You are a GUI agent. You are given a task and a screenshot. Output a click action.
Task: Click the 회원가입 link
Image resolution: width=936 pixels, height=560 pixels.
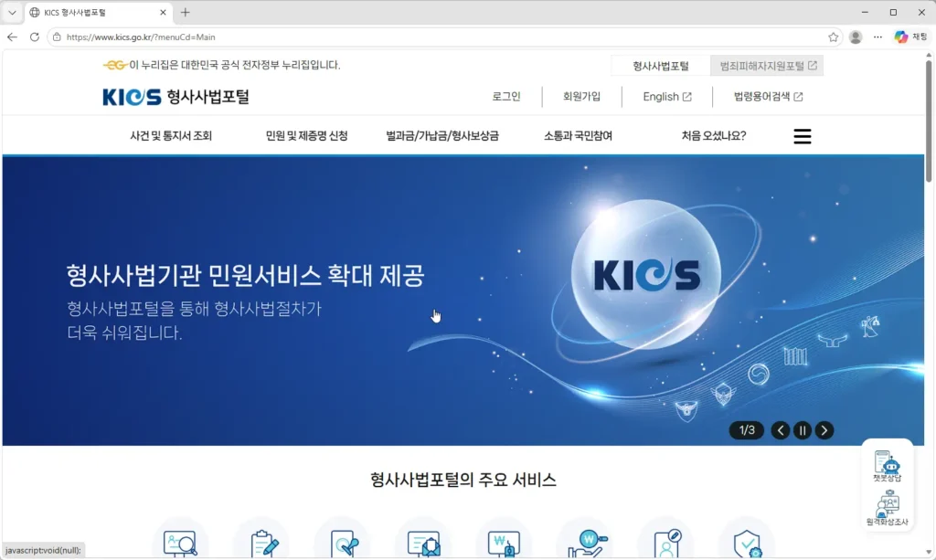pos(581,97)
